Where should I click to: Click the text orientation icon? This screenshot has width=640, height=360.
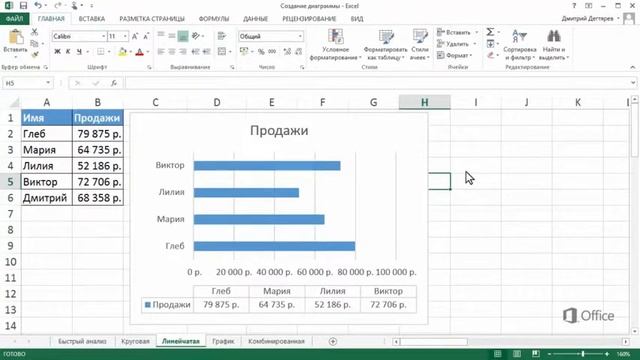196,36
